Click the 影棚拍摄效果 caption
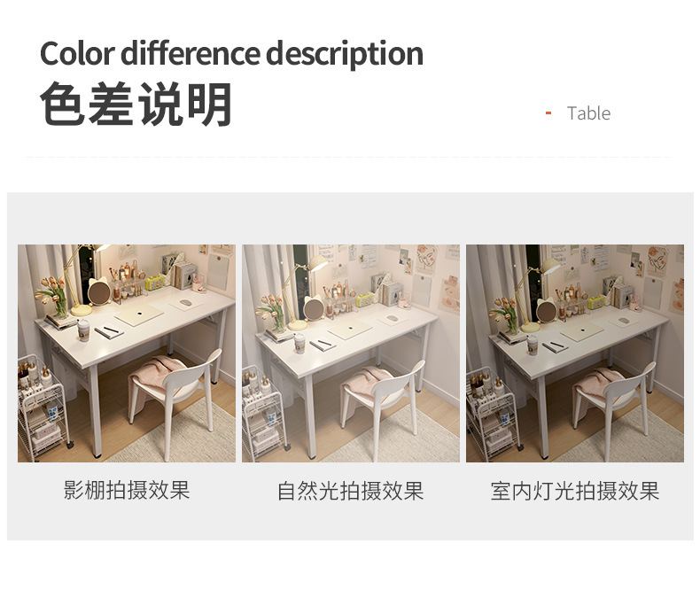The image size is (700, 590). tap(127, 490)
